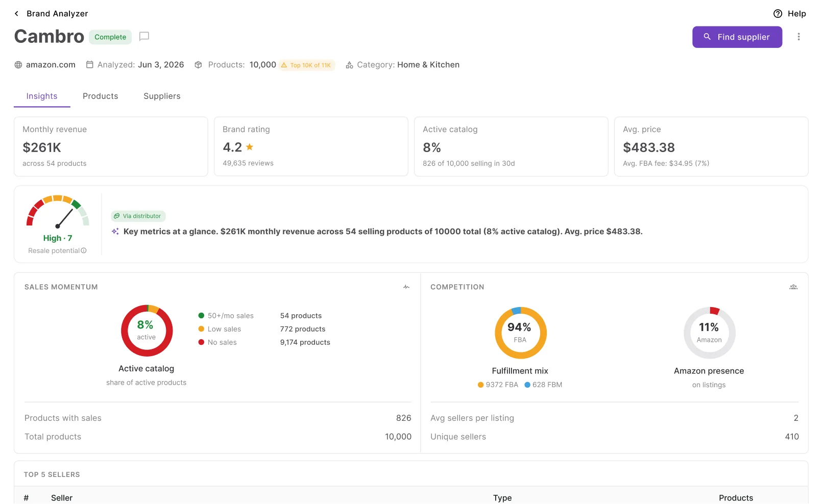Screen dimensions: 825x504
Task: Click the people icon in Competition header
Action: point(793,287)
